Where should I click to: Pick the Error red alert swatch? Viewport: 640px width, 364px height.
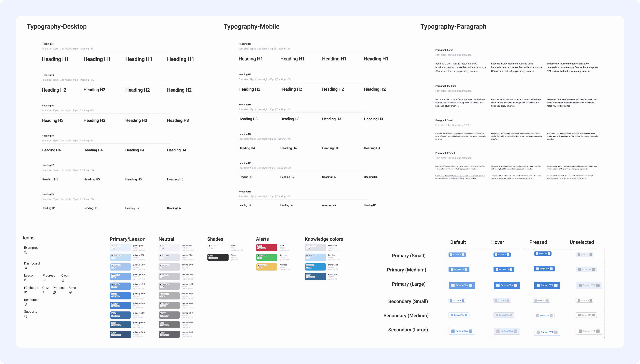point(266,248)
